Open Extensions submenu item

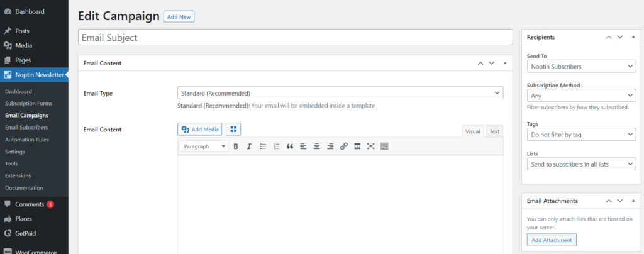tap(18, 175)
